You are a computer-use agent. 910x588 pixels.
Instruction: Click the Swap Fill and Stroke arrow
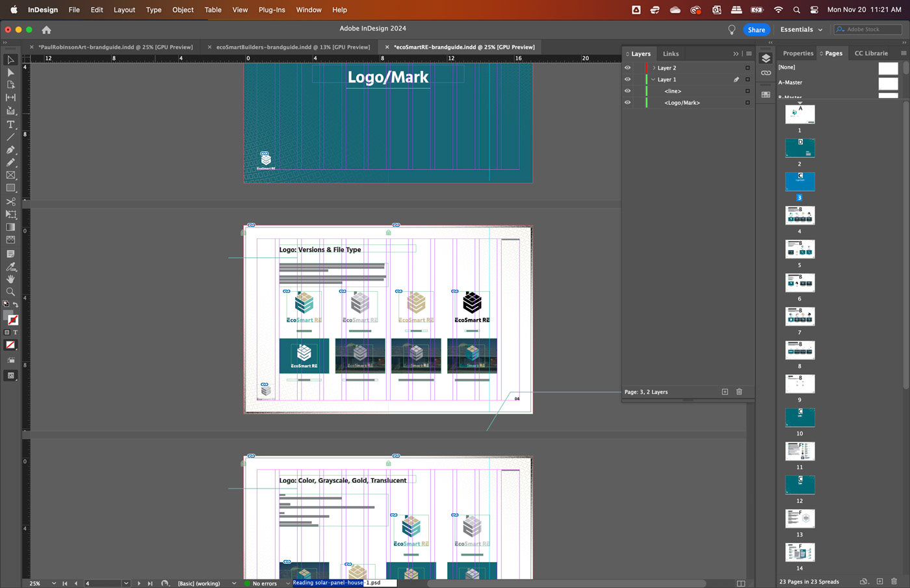[x=16, y=304]
